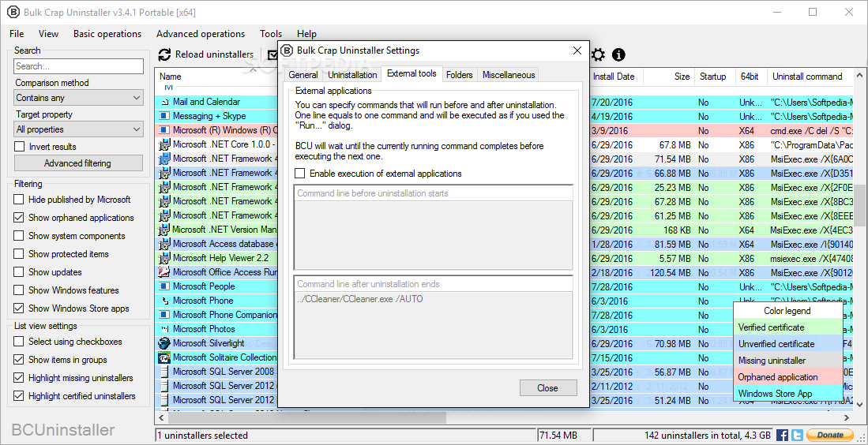
Task: Open the Basic operations menu
Action: coord(107,34)
